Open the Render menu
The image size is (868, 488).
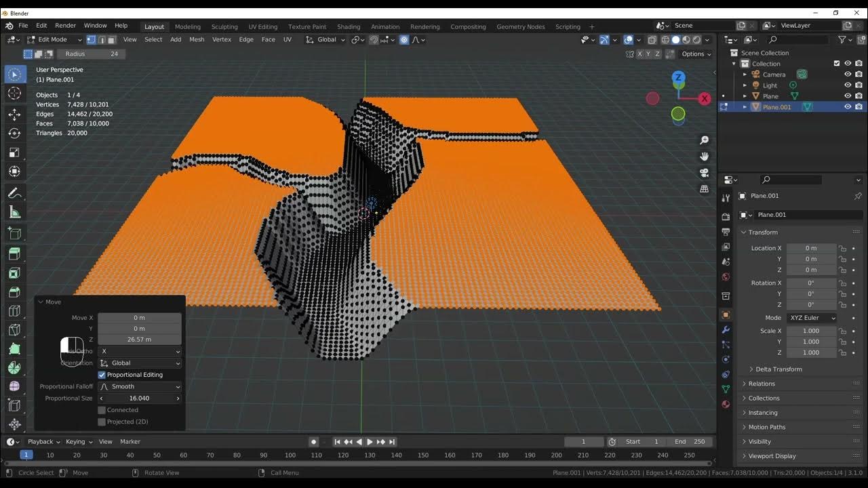[65, 26]
